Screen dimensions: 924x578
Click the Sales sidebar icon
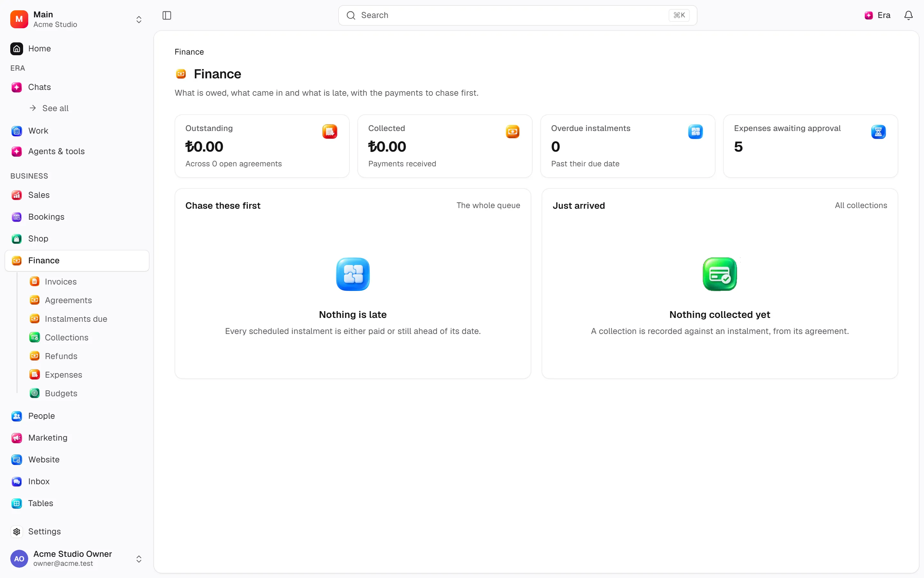(17, 195)
